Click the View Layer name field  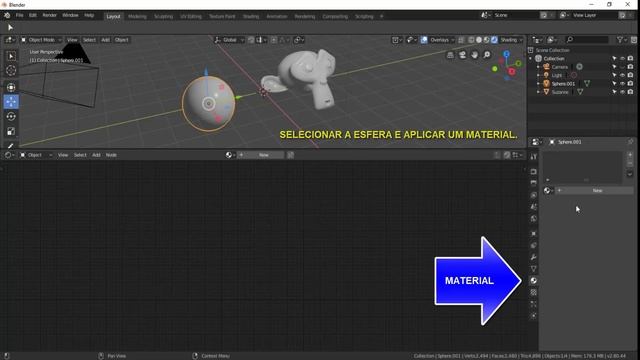594,15
